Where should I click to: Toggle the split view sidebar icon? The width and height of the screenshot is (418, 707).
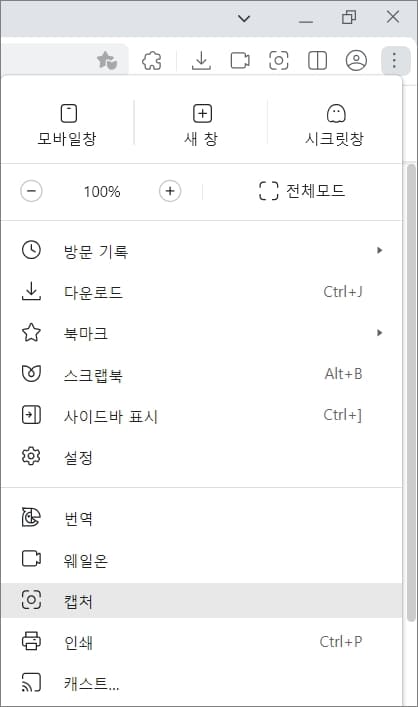pos(317,60)
